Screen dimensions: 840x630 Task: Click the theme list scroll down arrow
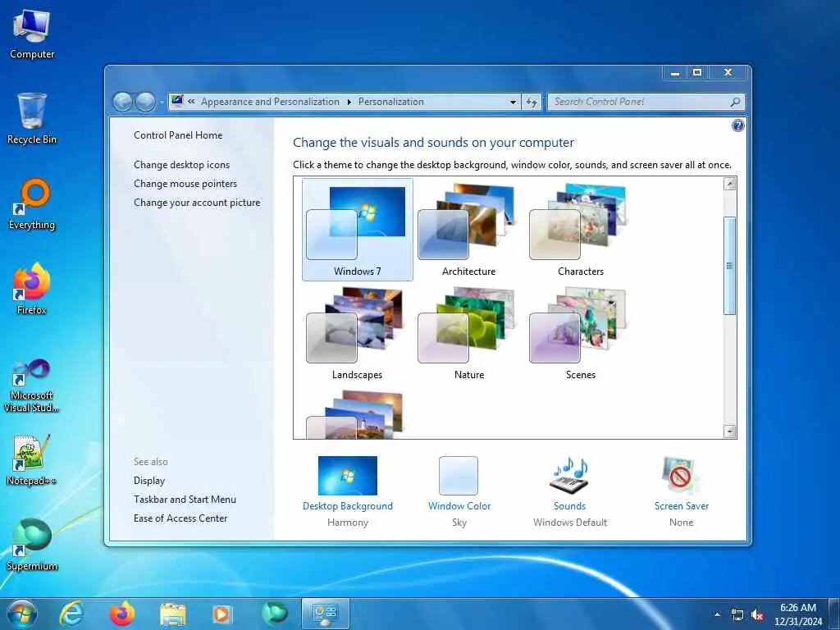[729, 431]
